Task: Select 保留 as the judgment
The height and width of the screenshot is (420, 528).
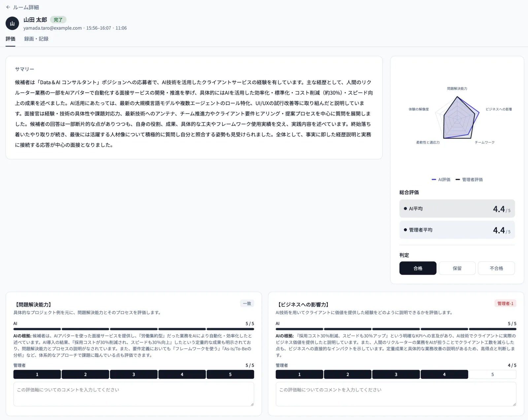Action: pos(457,268)
